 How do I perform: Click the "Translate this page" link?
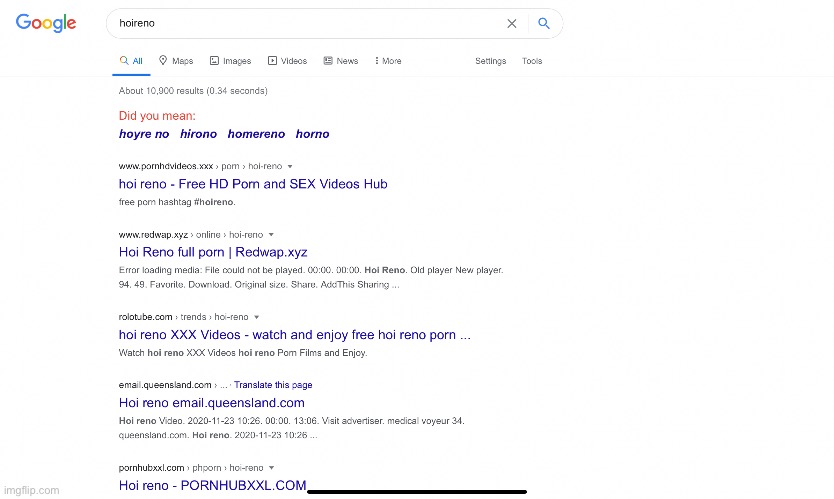click(273, 385)
